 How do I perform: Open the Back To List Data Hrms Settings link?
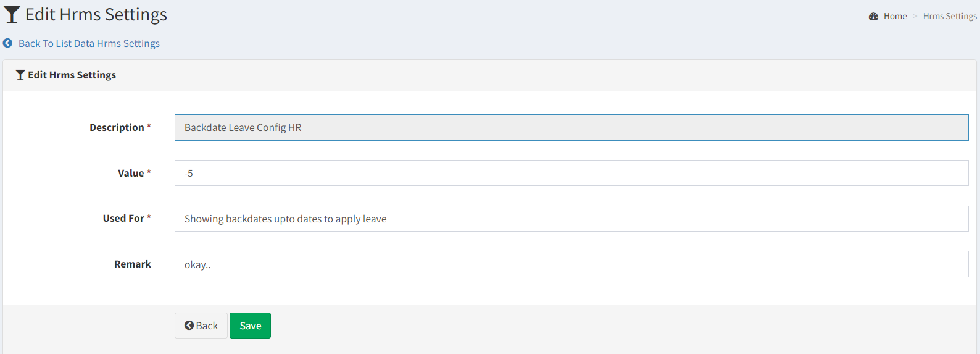click(89, 43)
